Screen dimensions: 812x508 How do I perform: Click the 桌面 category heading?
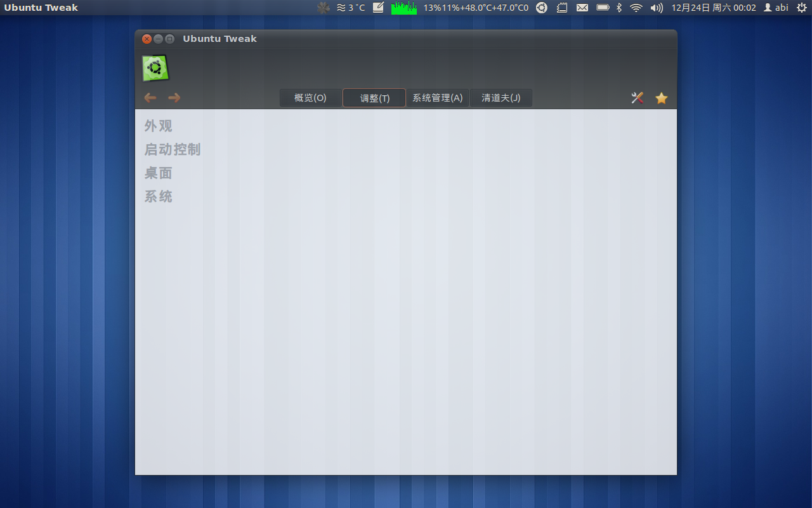(159, 173)
